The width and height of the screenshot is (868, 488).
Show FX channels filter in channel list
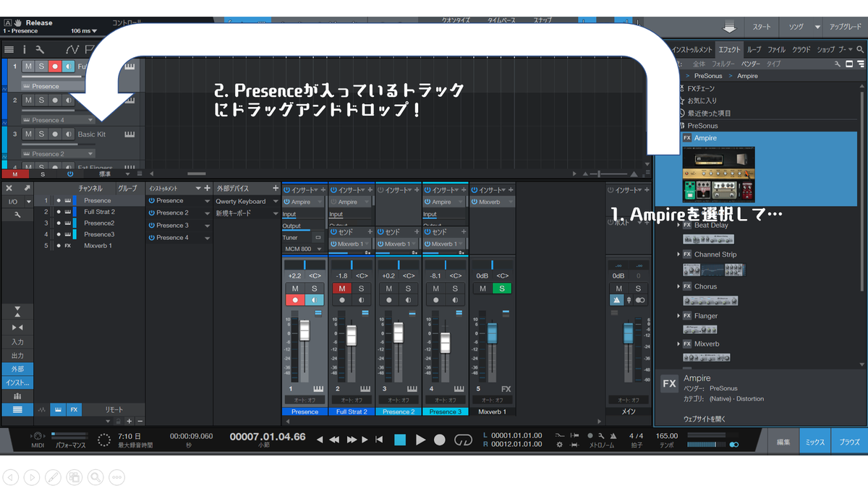74,409
